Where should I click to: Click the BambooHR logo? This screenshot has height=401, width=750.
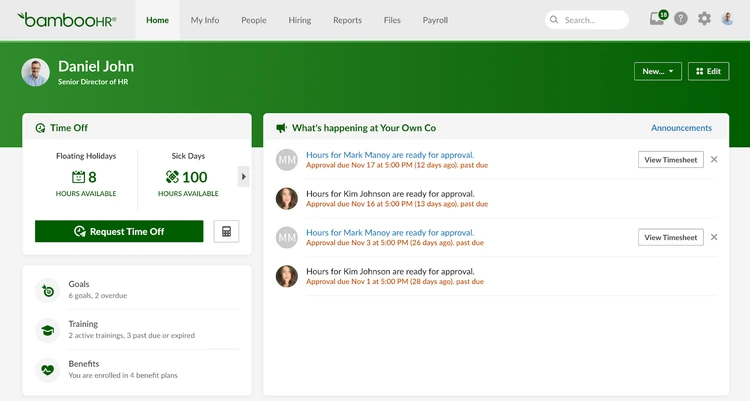click(x=67, y=20)
